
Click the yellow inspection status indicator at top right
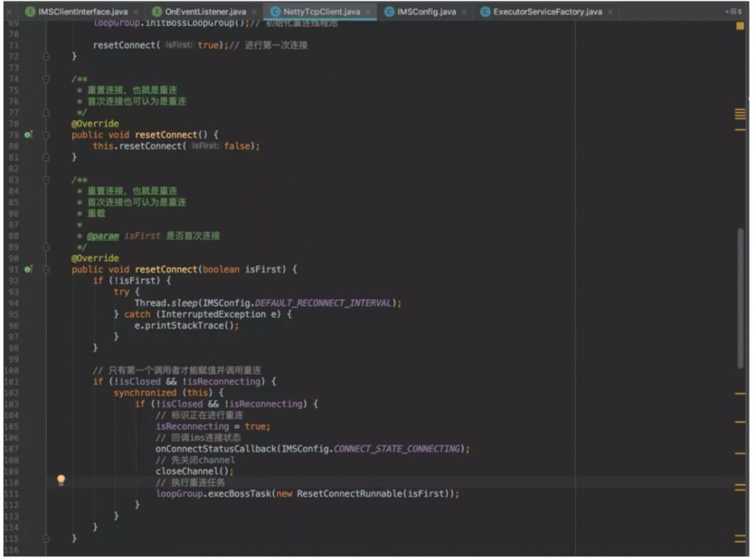click(740, 26)
